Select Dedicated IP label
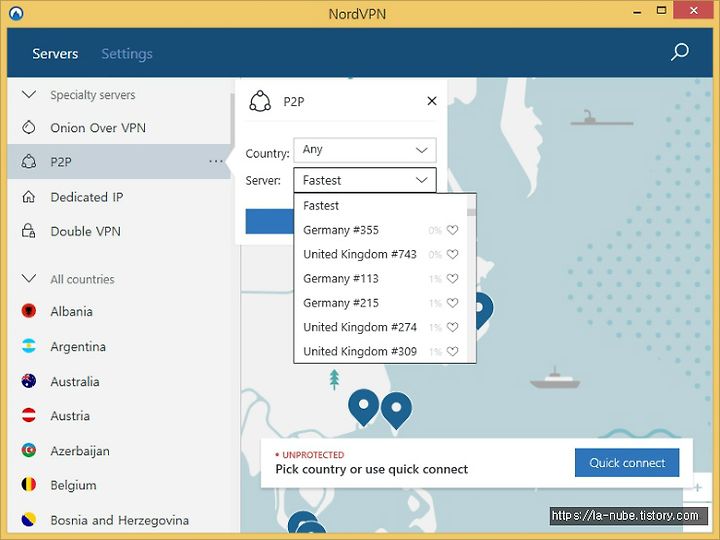This screenshot has height=540, width=720. click(87, 197)
